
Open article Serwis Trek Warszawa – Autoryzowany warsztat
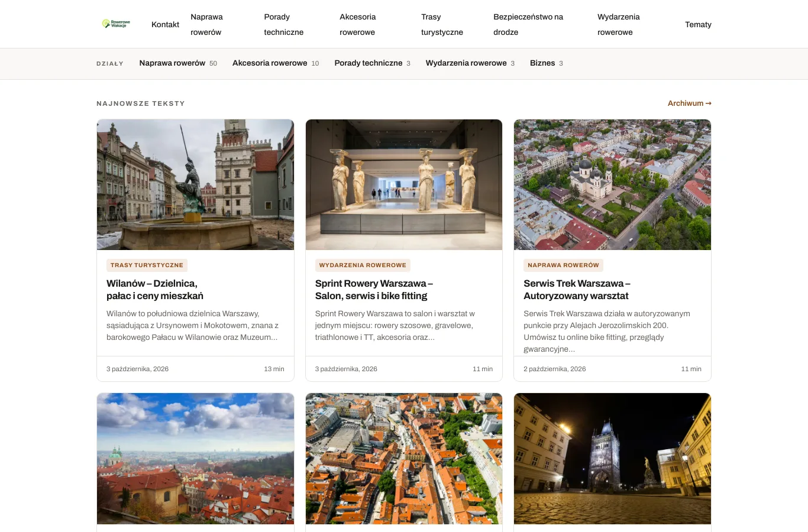(577, 290)
